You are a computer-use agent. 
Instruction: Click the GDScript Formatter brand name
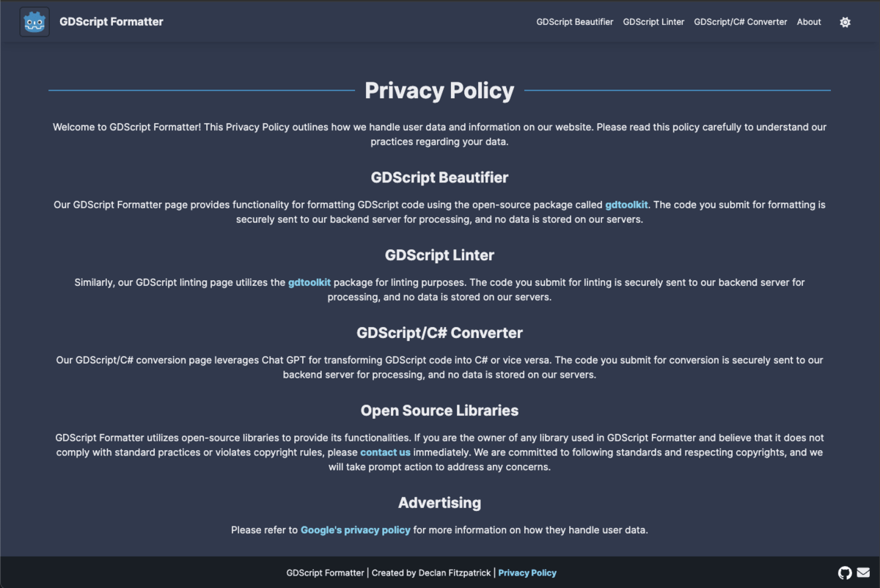pos(111,21)
